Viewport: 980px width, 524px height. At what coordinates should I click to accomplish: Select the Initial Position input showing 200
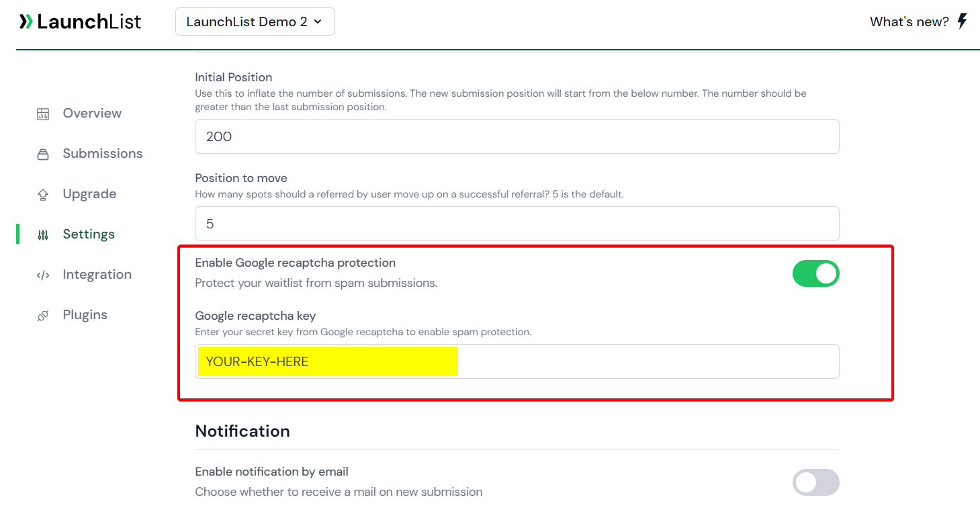[517, 136]
